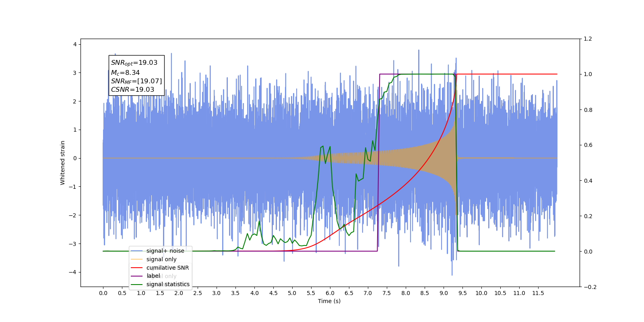Click the left y-axis tick label 3

tap(75, 73)
